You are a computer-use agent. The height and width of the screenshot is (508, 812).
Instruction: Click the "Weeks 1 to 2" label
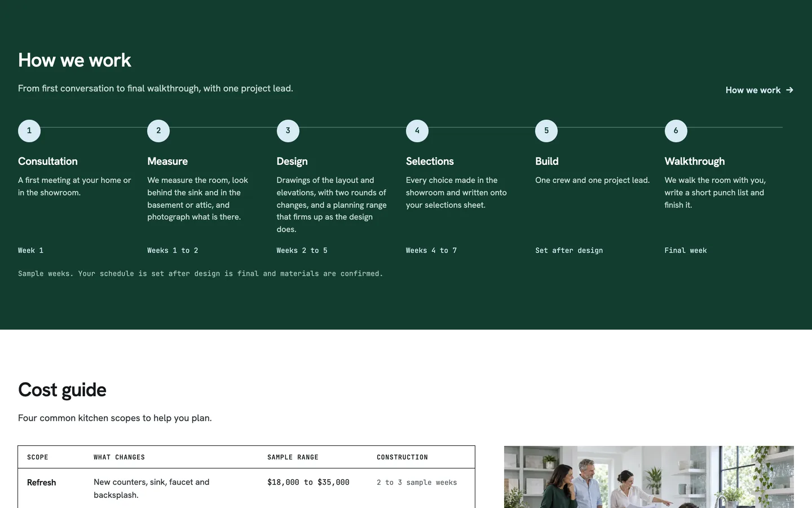click(x=173, y=251)
